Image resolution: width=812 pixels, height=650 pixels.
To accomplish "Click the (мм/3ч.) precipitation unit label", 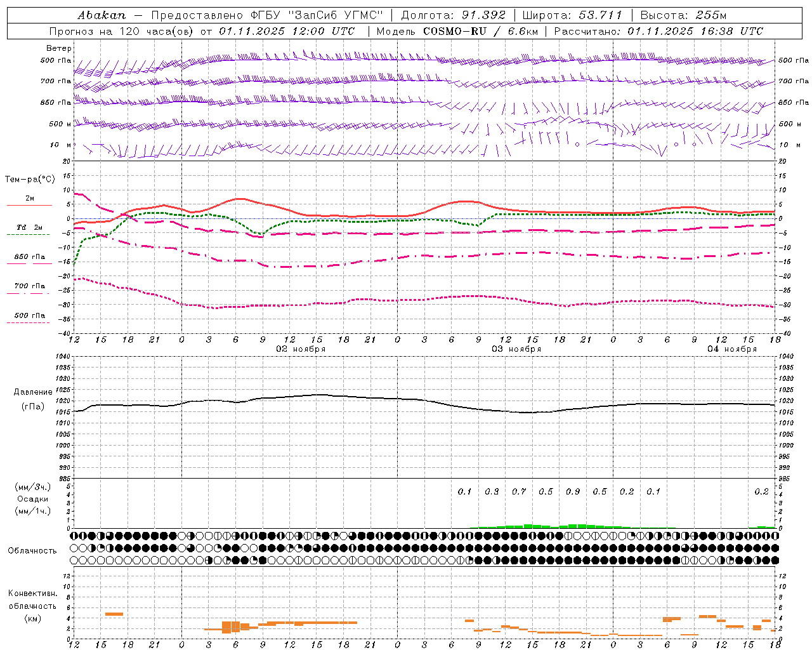I will tap(33, 487).
